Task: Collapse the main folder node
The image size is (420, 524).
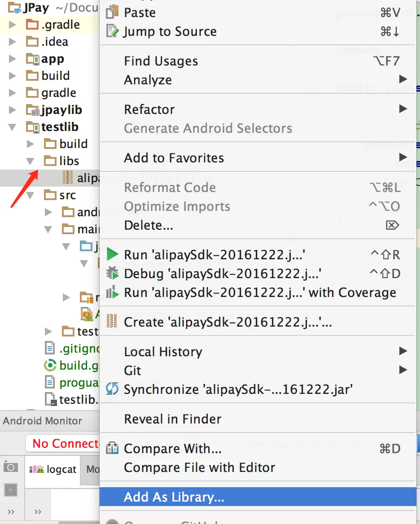Action: point(48,229)
